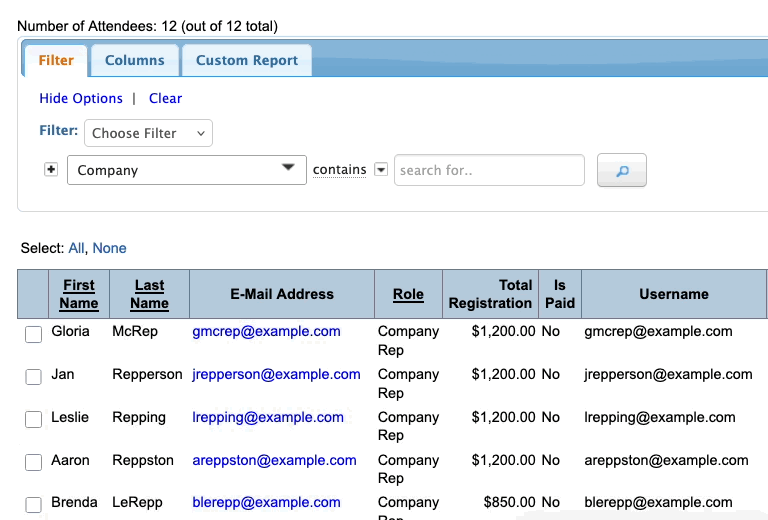This screenshot has width=768, height=520.
Task: Click inside the search for field
Action: pos(489,170)
